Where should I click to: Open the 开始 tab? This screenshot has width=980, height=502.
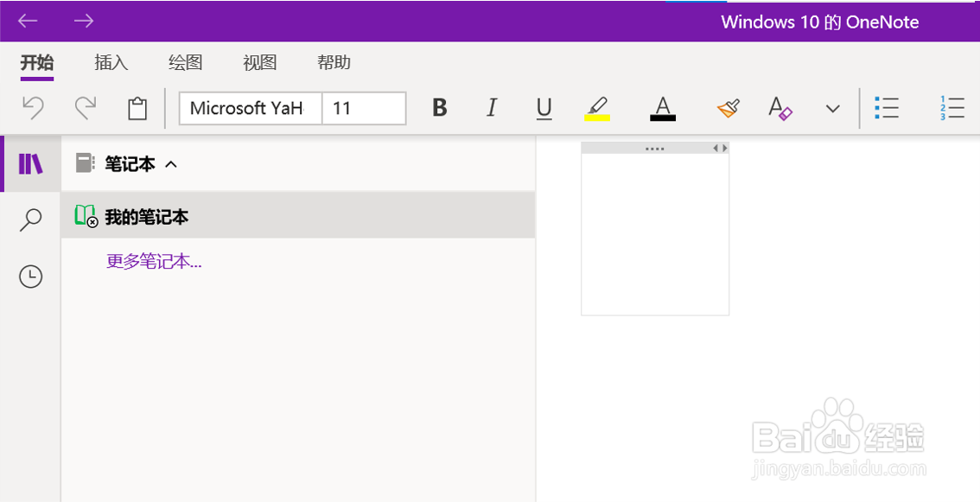pos(37,62)
